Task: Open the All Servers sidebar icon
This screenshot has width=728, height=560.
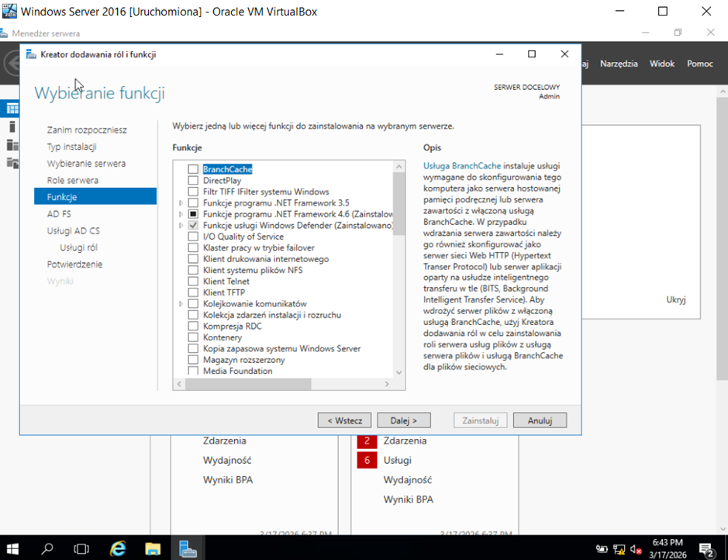Action: pos(12,144)
